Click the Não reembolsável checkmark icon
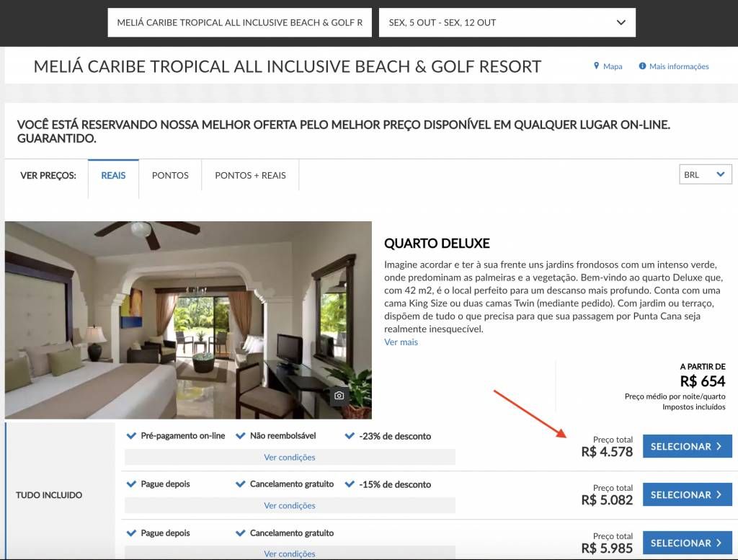Viewport: 738px width, 560px height. (241, 436)
